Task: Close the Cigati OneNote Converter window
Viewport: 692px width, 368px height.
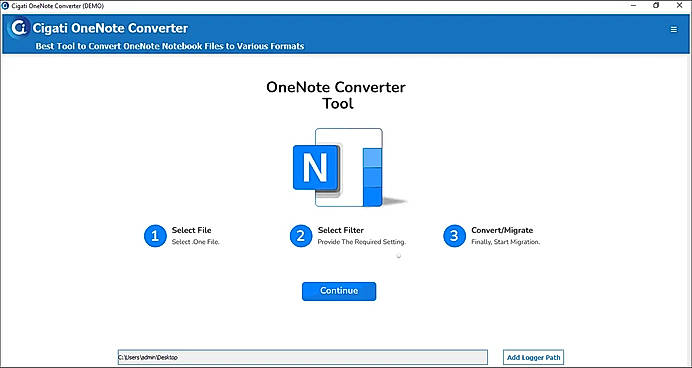Action: (x=679, y=6)
